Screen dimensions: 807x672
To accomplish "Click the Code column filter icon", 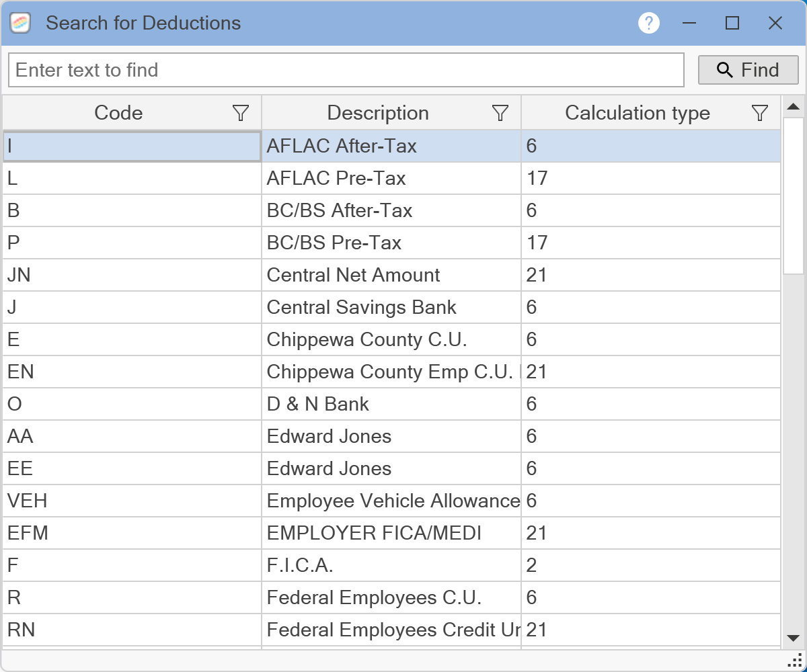I will pos(241,113).
